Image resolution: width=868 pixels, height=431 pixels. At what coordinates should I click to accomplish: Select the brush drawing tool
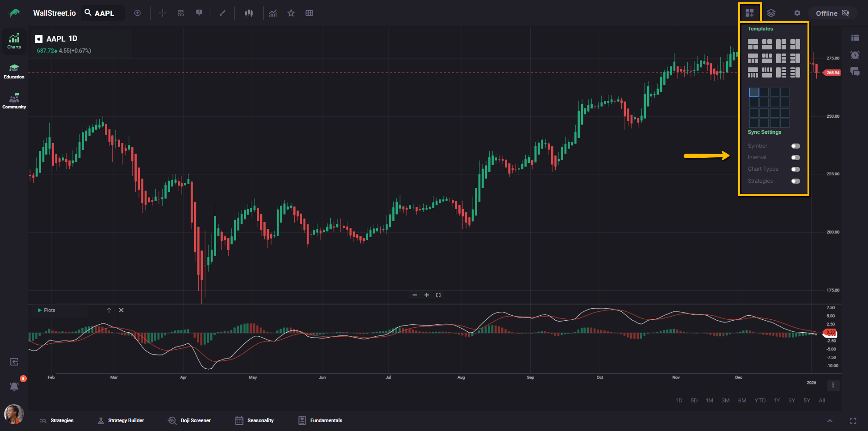tap(223, 13)
